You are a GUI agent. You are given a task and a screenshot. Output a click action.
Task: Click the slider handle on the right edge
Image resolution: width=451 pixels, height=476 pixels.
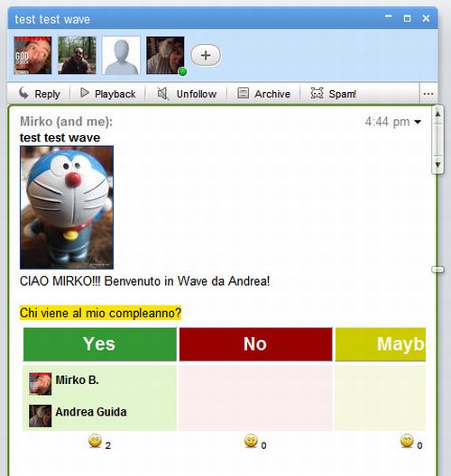438,270
